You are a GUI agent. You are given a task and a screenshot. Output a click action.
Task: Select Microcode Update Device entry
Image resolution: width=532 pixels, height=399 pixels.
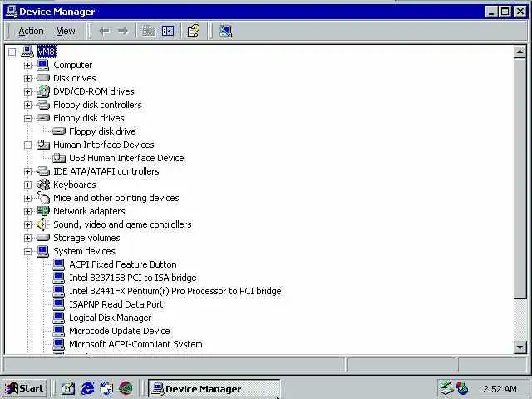coord(120,331)
